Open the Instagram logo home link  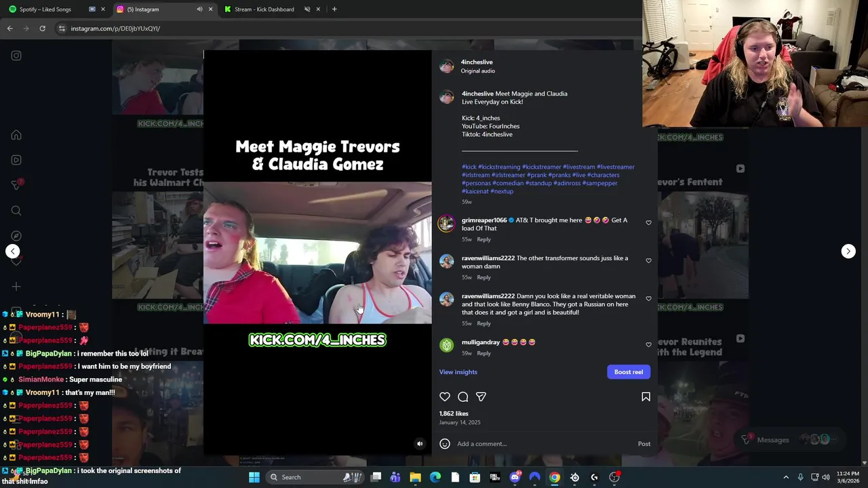(x=16, y=56)
